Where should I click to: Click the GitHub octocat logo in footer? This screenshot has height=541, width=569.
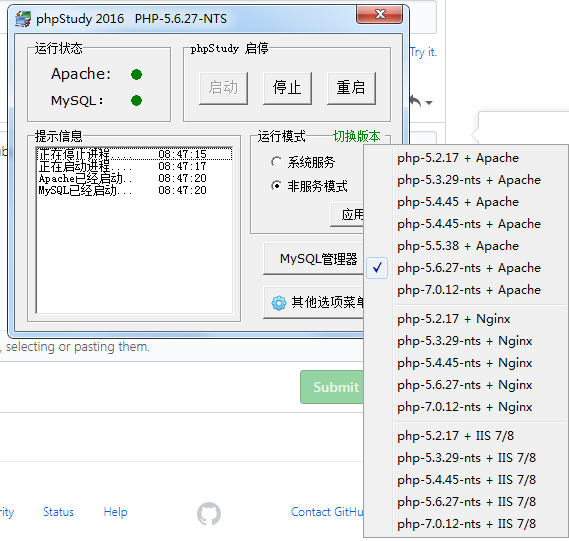tap(209, 513)
